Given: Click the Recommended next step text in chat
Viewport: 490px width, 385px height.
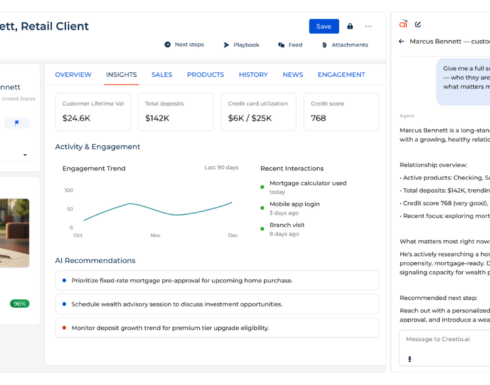Looking at the screenshot, I should (438, 298).
